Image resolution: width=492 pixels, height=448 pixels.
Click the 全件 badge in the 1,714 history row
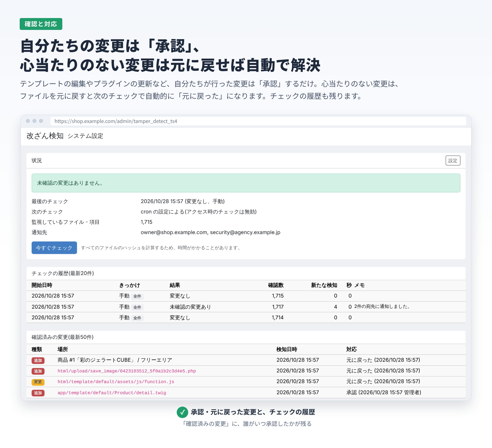click(x=137, y=318)
